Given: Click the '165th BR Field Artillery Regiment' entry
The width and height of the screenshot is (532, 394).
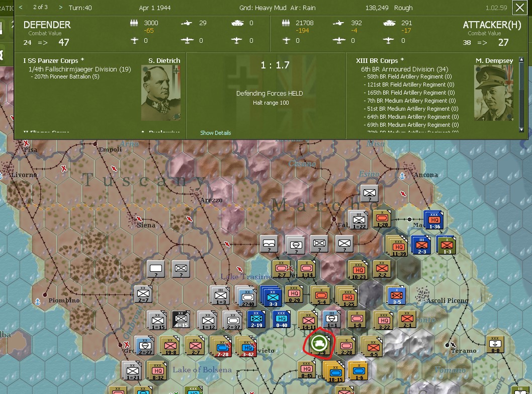Looking at the screenshot, I should pos(410,93).
